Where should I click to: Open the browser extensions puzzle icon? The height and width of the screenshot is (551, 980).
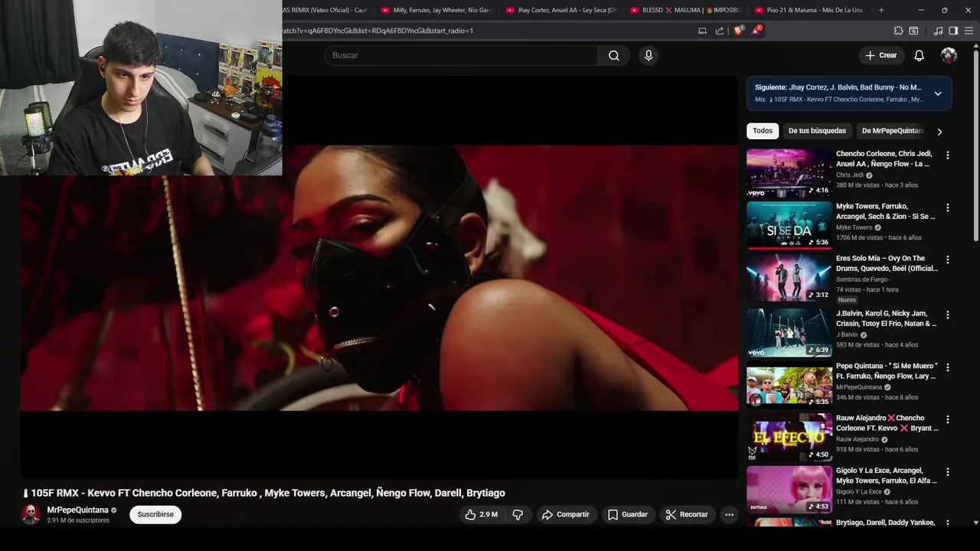[898, 31]
